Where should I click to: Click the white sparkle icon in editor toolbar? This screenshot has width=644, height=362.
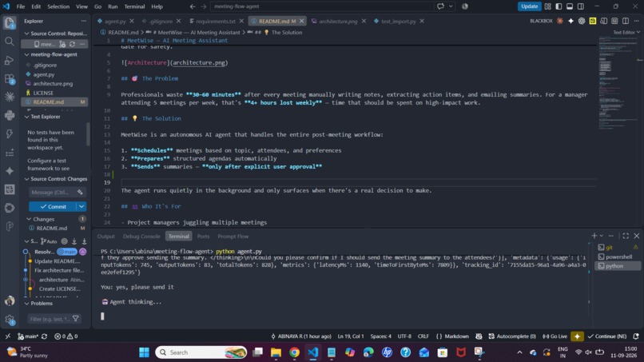pyautogui.click(x=571, y=21)
